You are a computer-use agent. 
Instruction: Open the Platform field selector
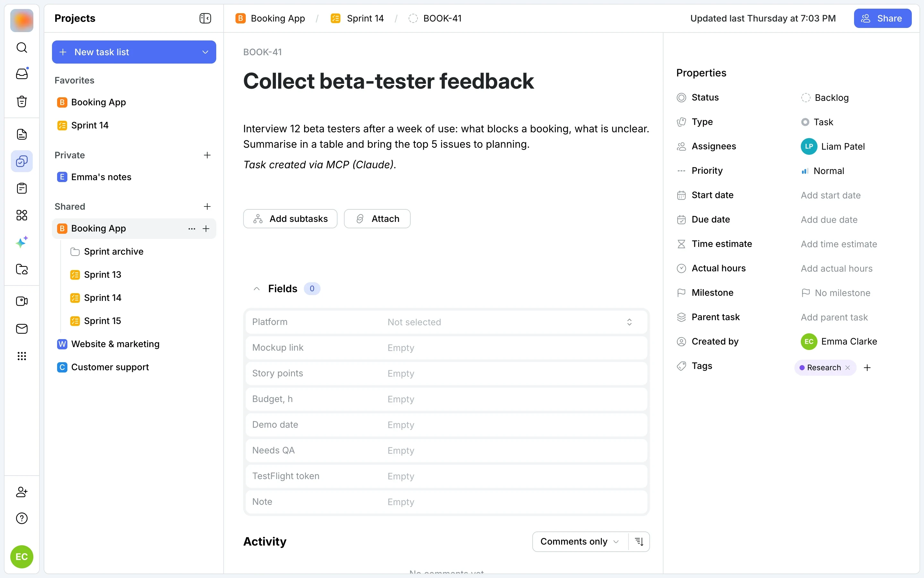pos(446,322)
